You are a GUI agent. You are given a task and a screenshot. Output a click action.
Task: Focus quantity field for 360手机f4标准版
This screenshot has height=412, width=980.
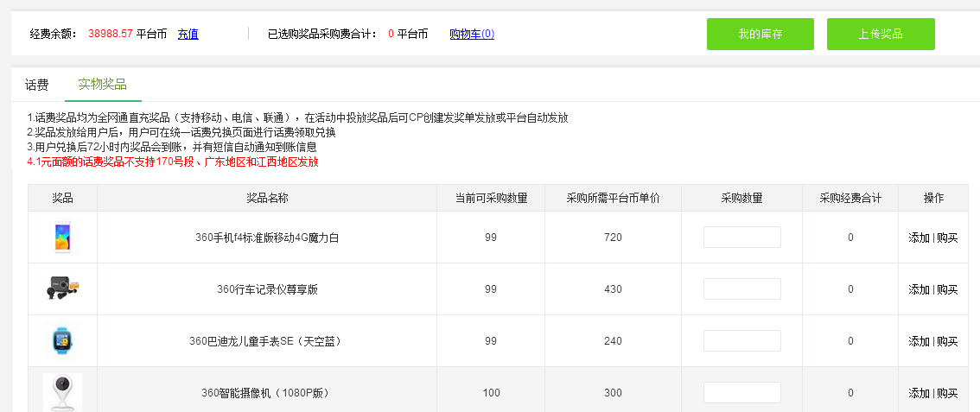(x=741, y=238)
